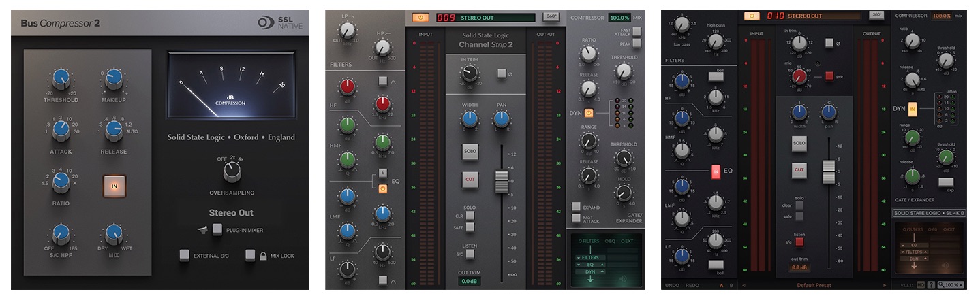Click the red HF gain knob in Channel Strip 2

(x=348, y=86)
